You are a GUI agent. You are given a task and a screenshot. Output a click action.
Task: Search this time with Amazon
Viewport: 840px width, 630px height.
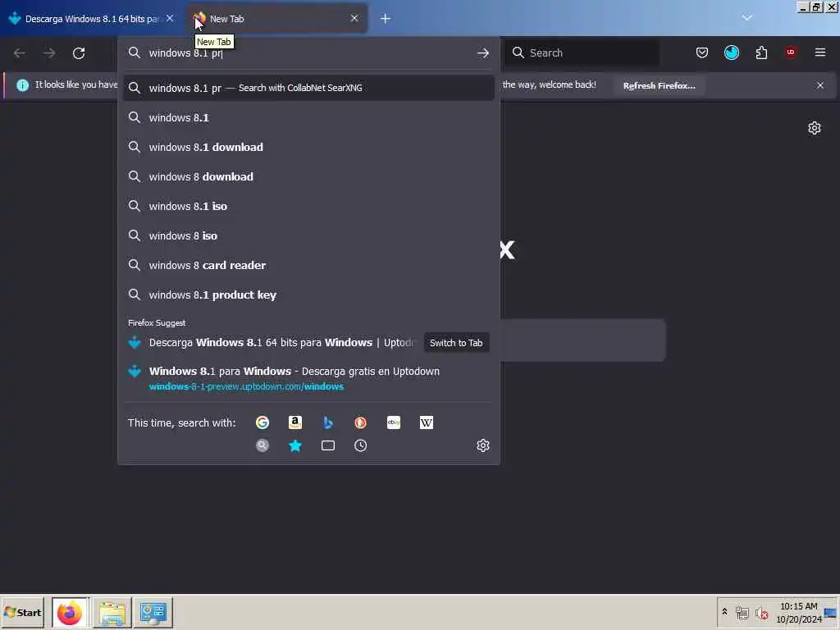point(295,422)
